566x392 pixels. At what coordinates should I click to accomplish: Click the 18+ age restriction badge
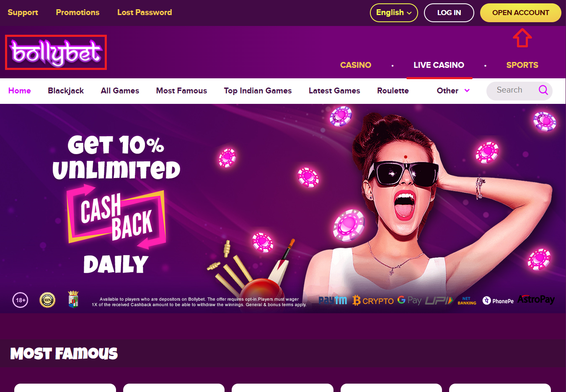[x=21, y=300]
